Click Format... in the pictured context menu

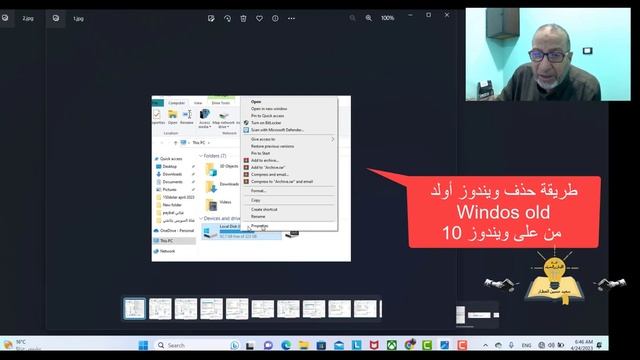click(259, 191)
